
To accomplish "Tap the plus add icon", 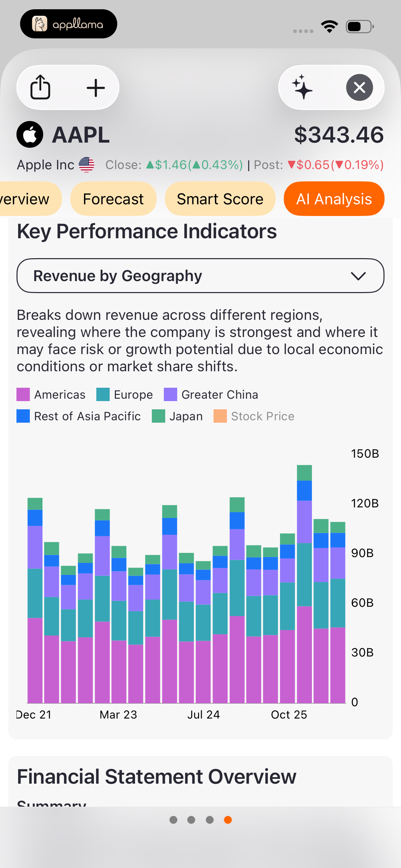I will [x=96, y=88].
